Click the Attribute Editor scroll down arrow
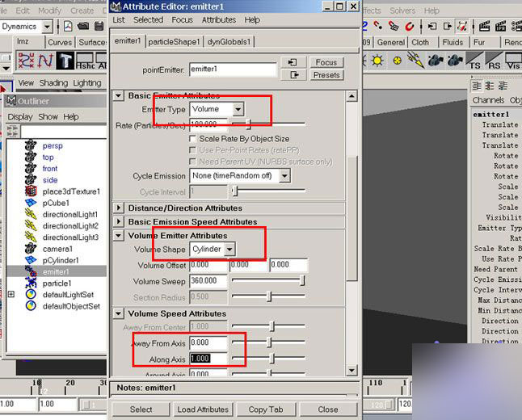522x420 pixels. pos(352,370)
